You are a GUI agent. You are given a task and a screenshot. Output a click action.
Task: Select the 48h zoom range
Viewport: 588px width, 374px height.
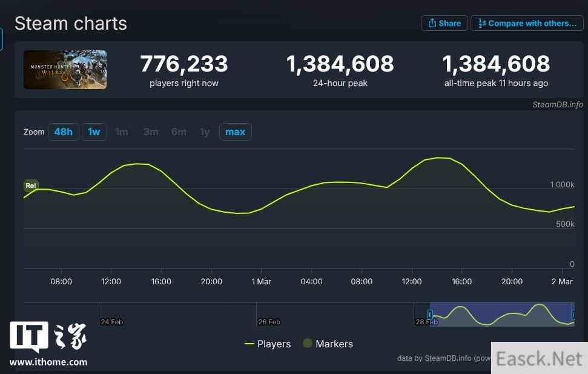[64, 132]
